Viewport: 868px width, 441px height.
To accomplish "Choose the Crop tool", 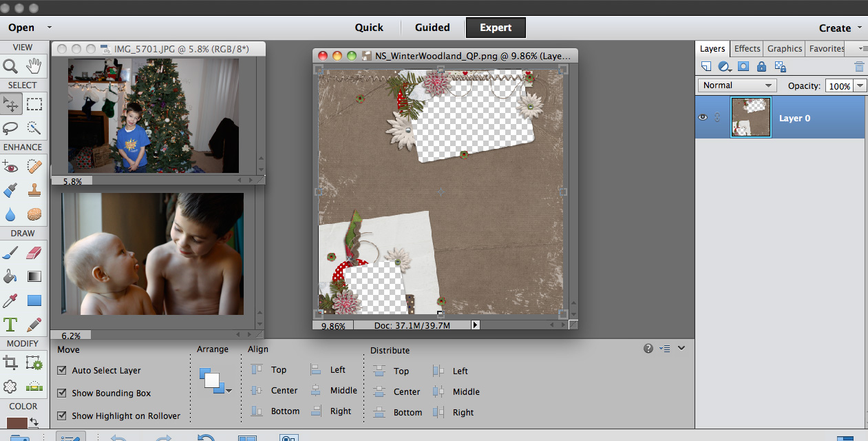I will click(11, 362).
